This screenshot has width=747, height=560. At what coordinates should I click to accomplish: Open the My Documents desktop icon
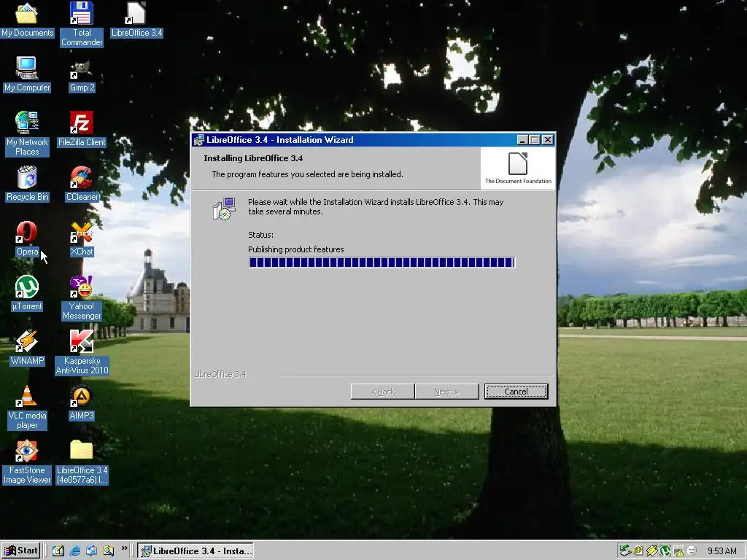tap(27, 20)
